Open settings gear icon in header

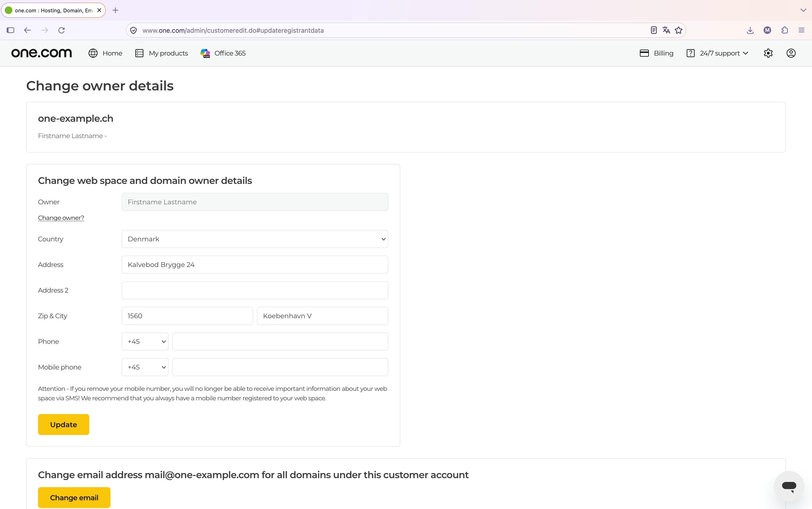[768, 53]
